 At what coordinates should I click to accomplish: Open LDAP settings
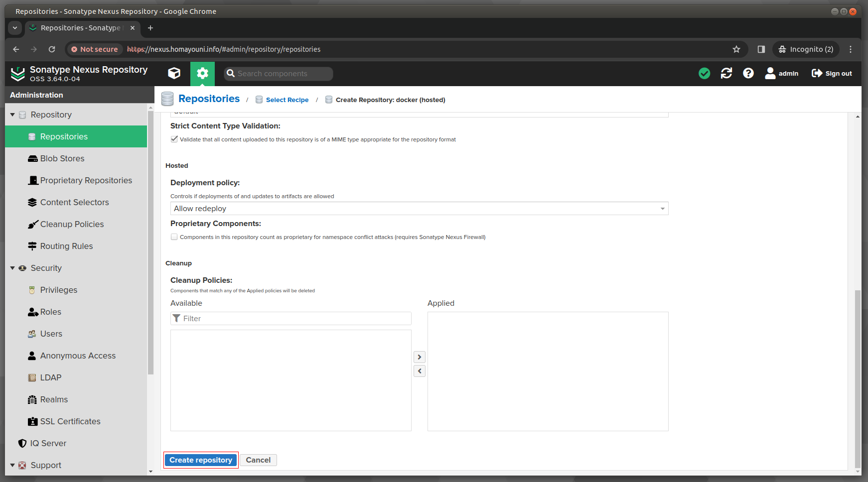[76, 377]
